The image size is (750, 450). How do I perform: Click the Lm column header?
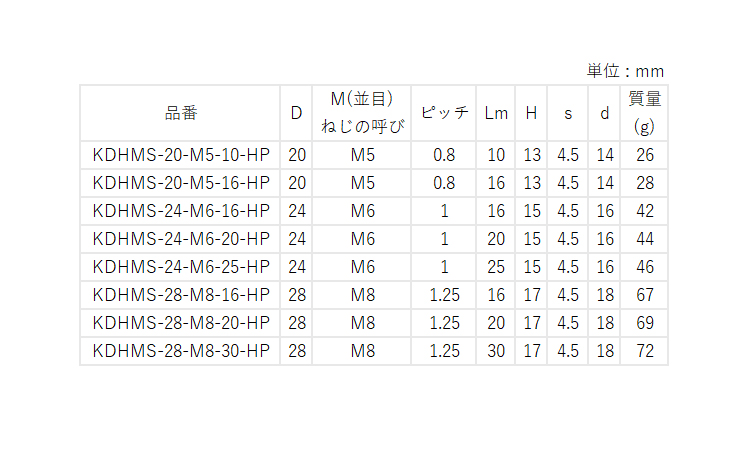click(x=496, y=113)
